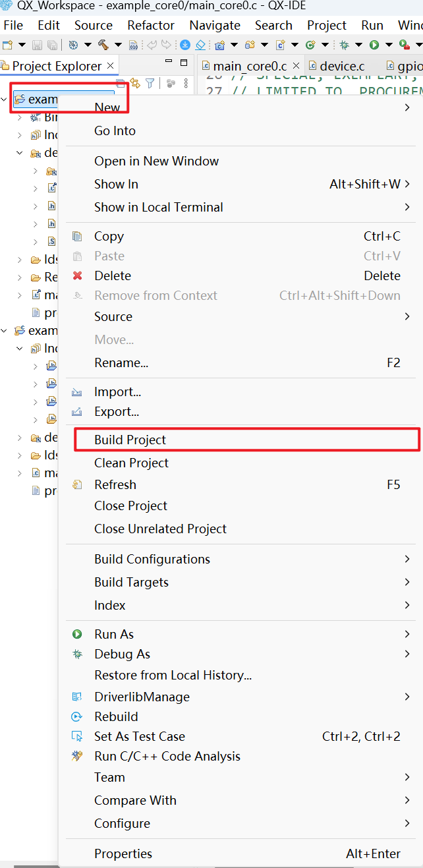The height and width of the screenshot is (868, 423).
Task: Click the DriverlibManage icon
Action: (78, 697)
